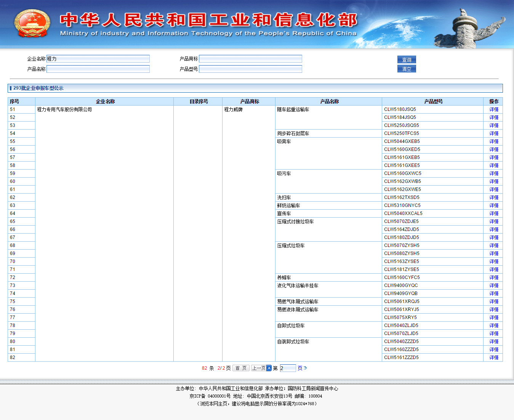Open 详情 for CLW5250TFCS5
Screen dimensions: 514x420
(494, 133)
